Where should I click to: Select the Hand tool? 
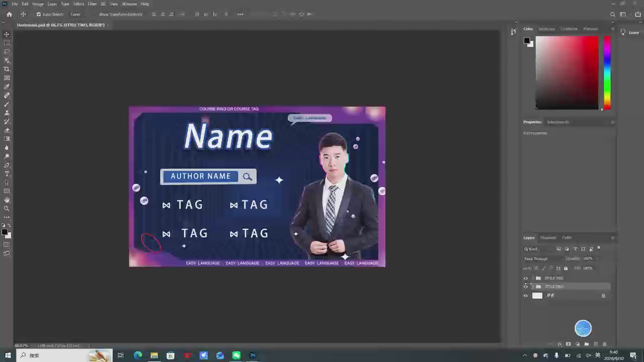pos(7,200)
